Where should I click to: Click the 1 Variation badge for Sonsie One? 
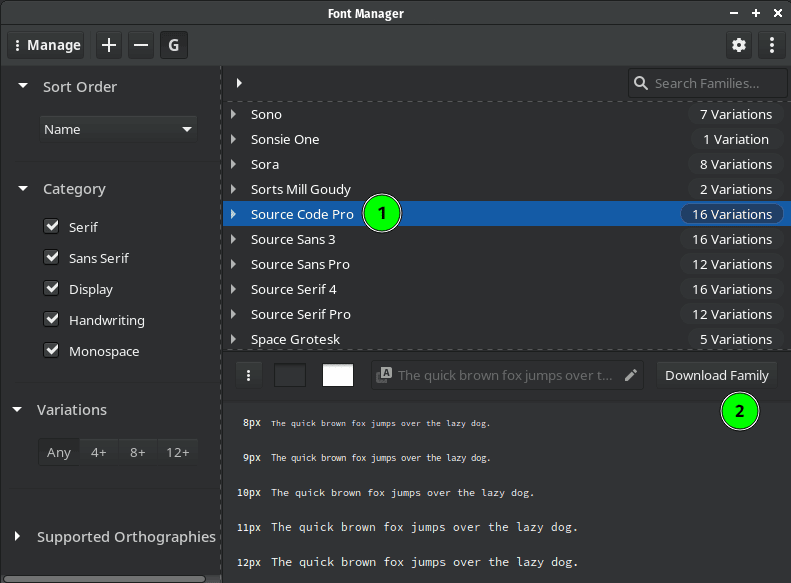point(736,139)
